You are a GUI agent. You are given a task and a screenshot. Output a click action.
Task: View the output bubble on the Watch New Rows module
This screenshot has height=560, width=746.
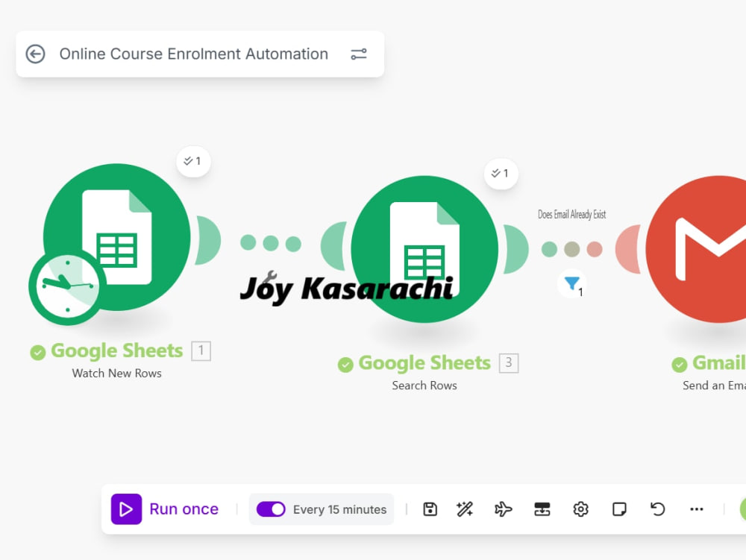[193, 161]
